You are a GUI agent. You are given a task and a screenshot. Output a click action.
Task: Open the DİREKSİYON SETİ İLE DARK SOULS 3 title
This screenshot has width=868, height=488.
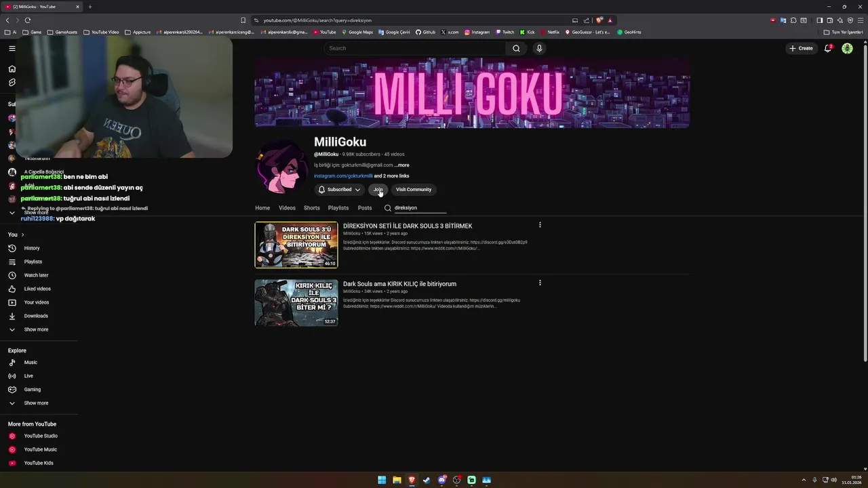pos(408,226)
